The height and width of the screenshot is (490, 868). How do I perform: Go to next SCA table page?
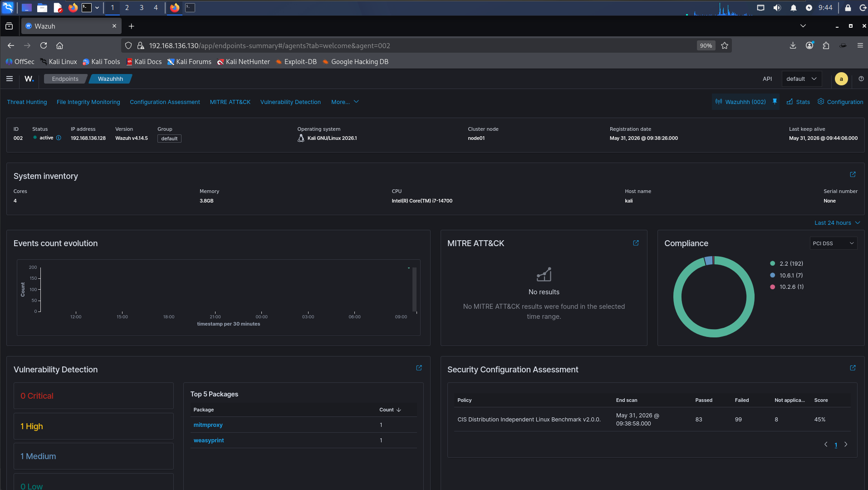[846, 445]
